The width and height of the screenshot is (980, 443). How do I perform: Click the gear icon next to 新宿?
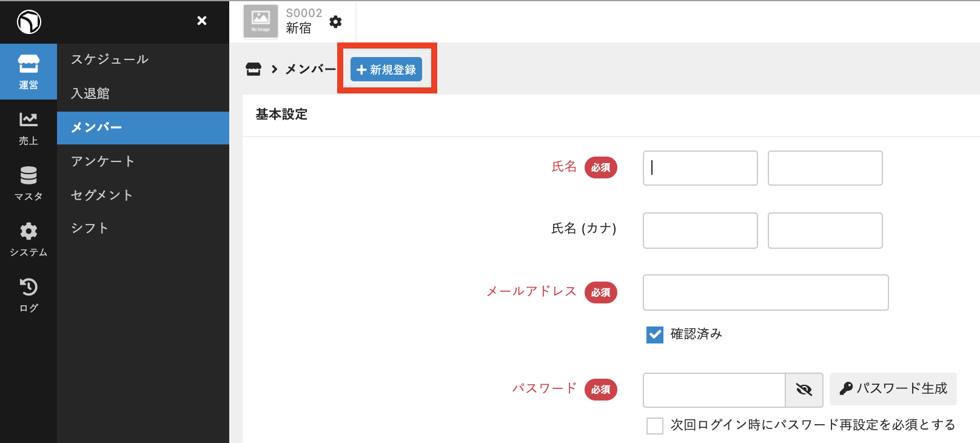click(335, 22)
